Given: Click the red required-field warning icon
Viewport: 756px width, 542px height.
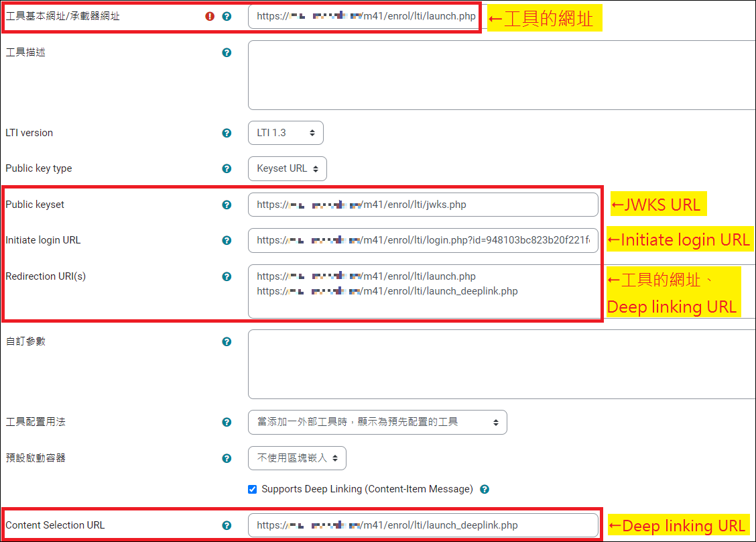Looking at the screenshot, I should (x=210, y=16).
